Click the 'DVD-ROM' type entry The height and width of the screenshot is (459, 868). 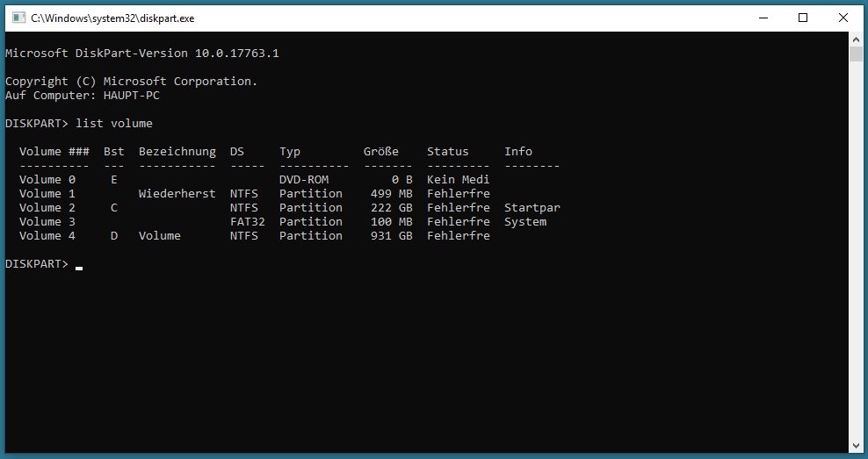click(304, 180)
